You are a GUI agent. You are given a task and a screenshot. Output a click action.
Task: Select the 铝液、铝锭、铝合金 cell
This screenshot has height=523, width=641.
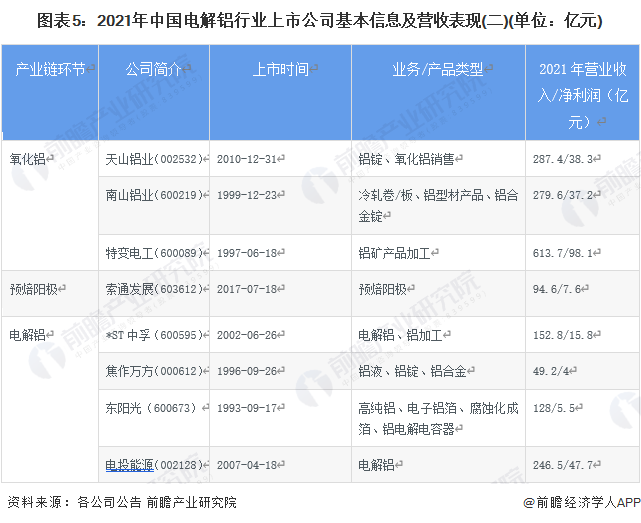438,371
